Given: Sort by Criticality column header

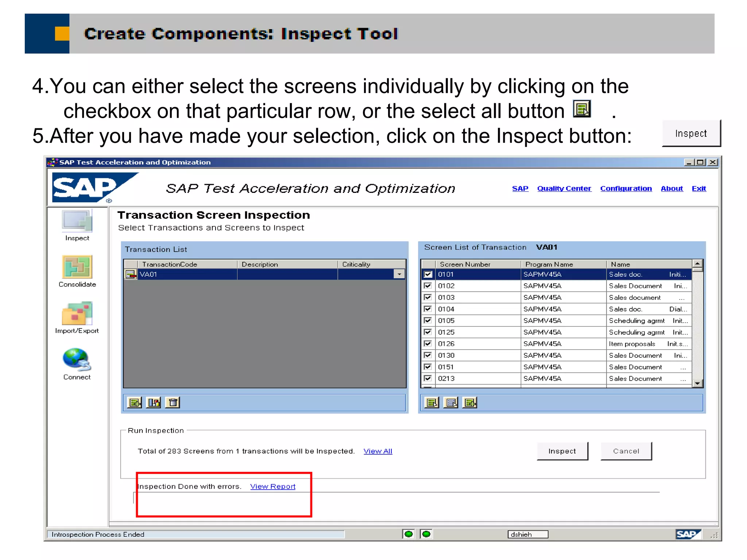Looking at the screenshot, I should click(372, 264).
